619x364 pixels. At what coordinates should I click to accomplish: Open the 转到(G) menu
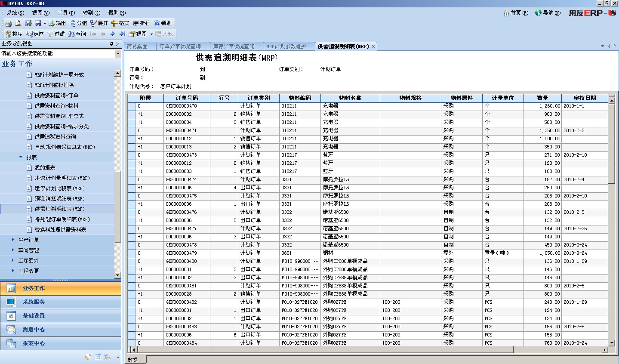92,13
